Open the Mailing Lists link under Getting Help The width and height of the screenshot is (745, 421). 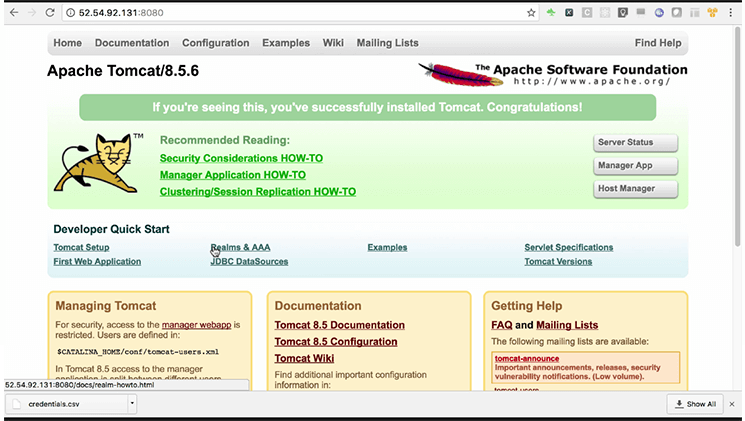pyautogui.click(x=567, y=325)
